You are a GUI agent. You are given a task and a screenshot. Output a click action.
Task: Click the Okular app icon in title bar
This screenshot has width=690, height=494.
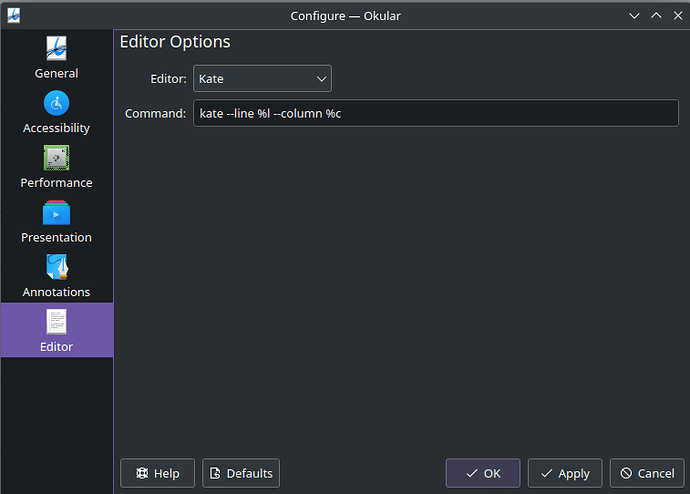coord(14,16)
